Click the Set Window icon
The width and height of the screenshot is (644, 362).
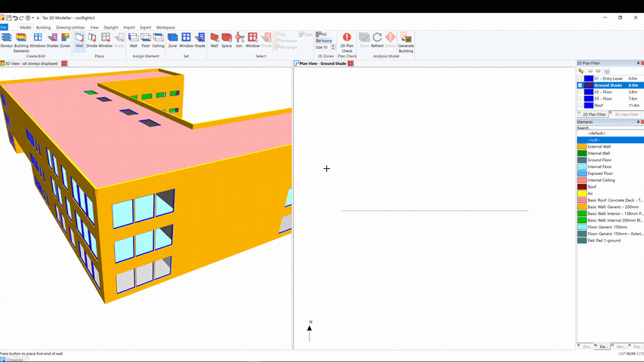pyautogui.click(x=186, y=38)
